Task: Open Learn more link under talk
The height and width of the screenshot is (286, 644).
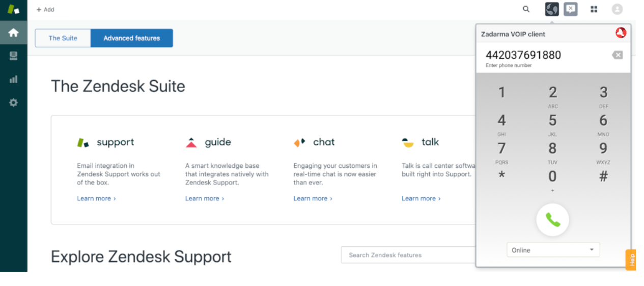Action: tap(421, 198)
